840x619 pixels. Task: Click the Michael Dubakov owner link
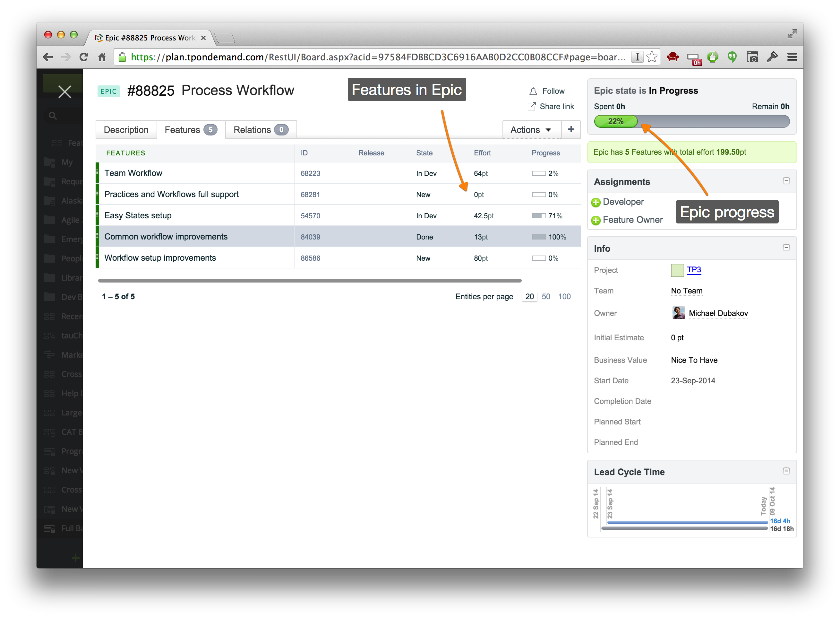click(718, 313)
